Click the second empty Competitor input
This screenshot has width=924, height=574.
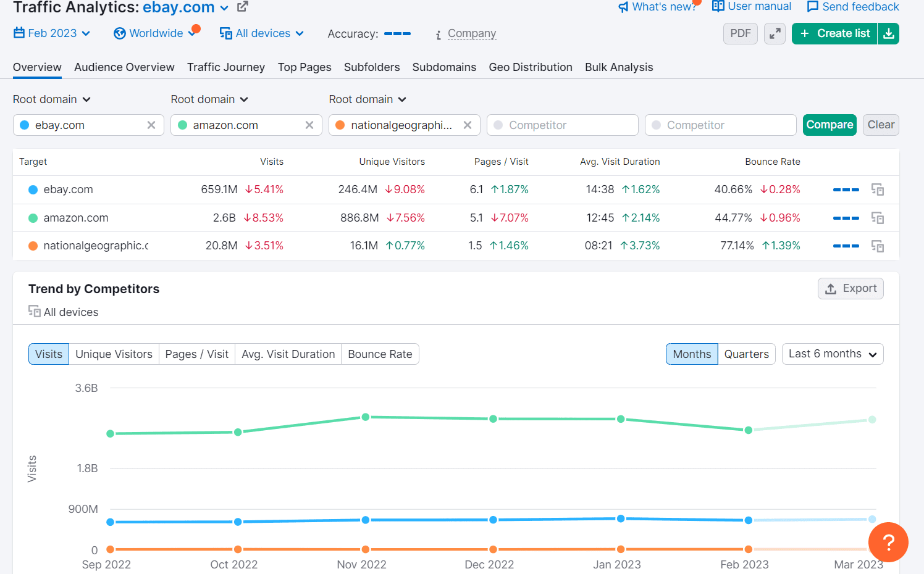coord(721,125)
